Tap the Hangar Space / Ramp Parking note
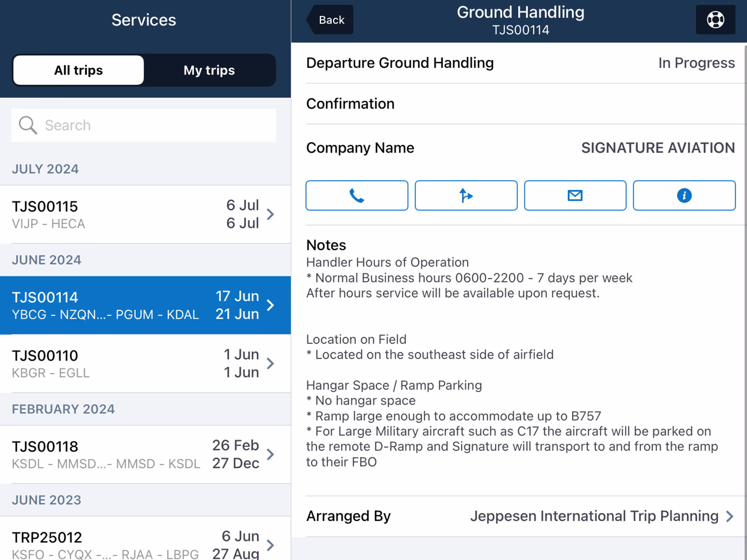 coord(394,385)
